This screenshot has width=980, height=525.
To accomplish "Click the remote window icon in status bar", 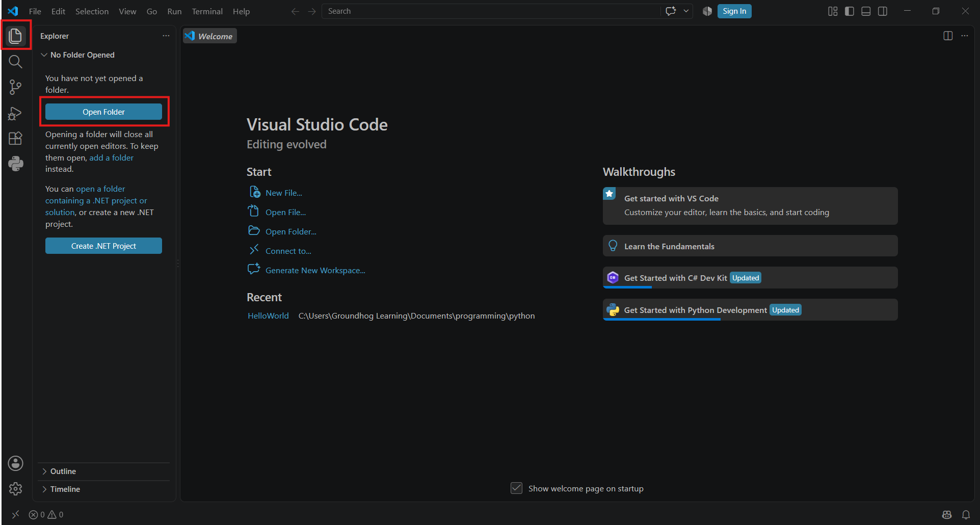I will click(15, 515).
